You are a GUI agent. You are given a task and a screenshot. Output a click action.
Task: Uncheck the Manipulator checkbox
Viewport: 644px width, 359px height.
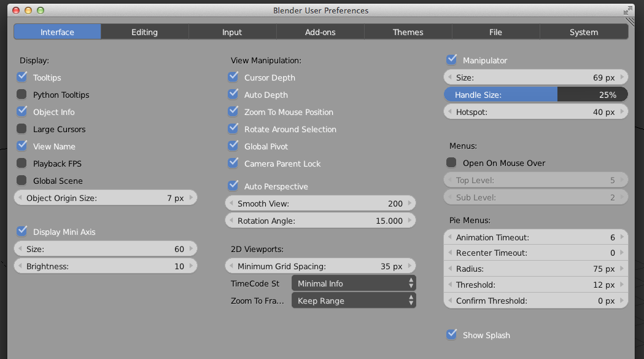pos(451,60)
